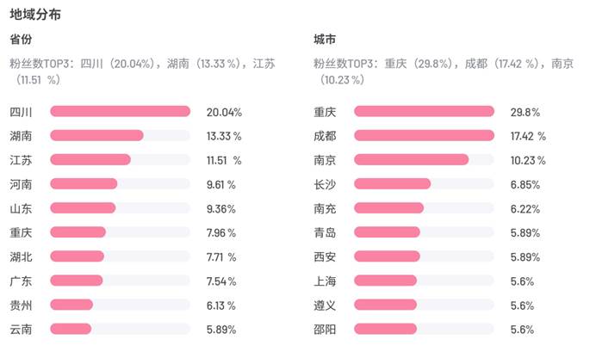
Task: Click the 山东 province label
Action: [21, 207]
